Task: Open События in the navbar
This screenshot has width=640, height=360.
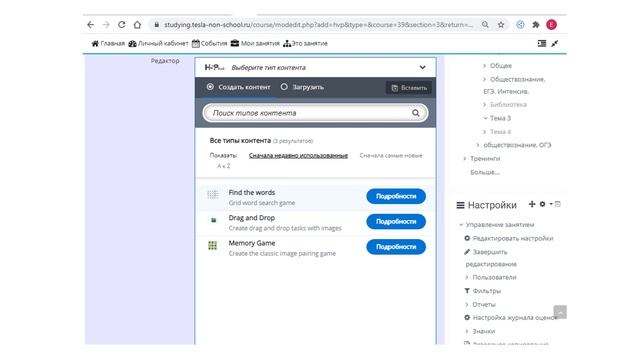Action: 209,43
